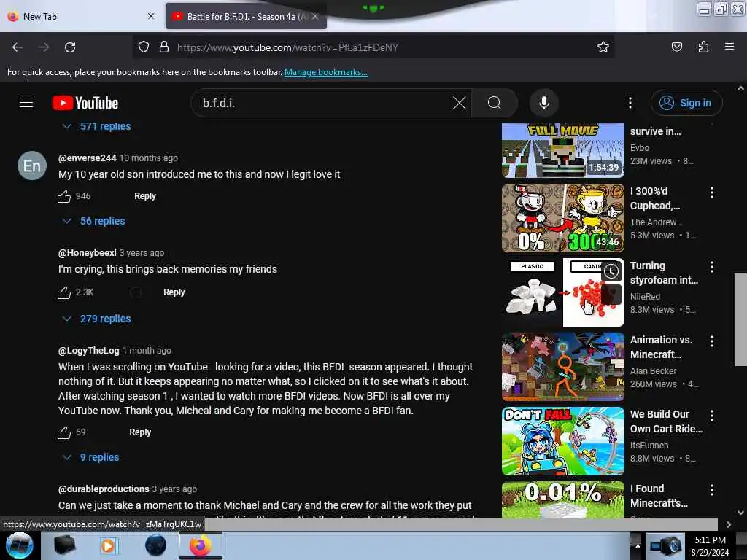Open taskbar clock showing 5:11 PM
The height and width of the screenshot is (560, 747).
[x=710, y=546]
